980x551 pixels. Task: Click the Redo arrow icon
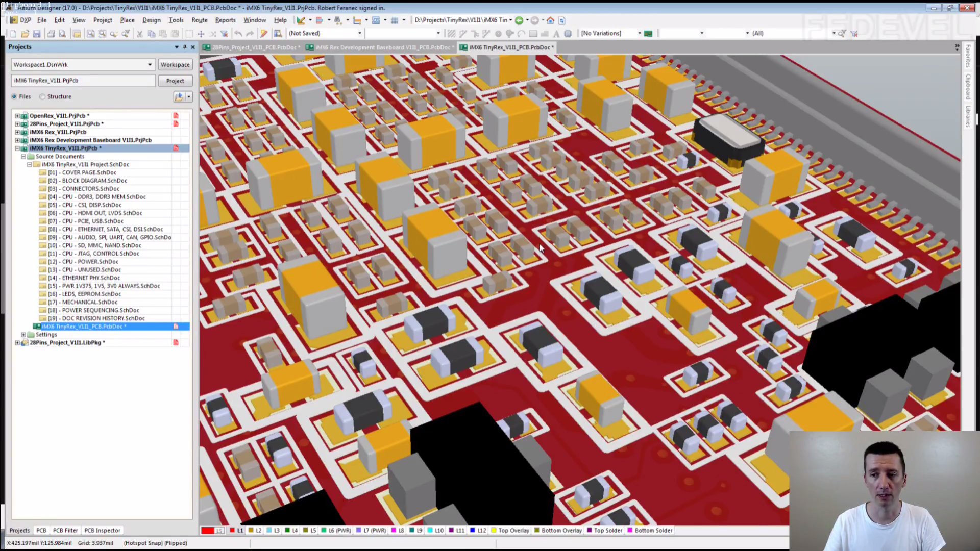click(x=250, y=34)
